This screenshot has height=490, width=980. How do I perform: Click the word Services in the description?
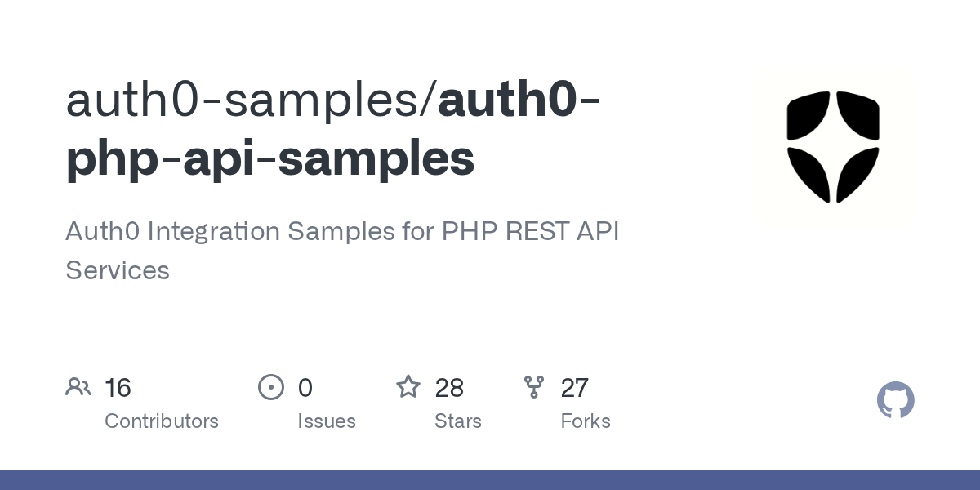[x=118, y=270]
